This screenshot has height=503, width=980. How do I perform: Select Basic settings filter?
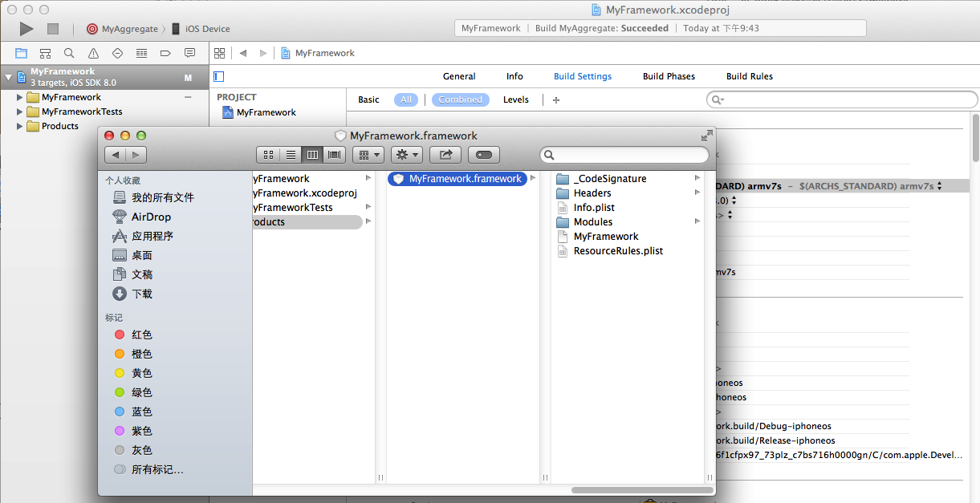tap(368, 99)
